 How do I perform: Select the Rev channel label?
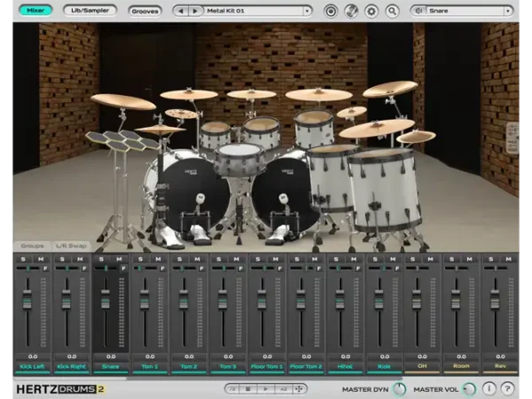pyautogui.click(x=500, y=366)
